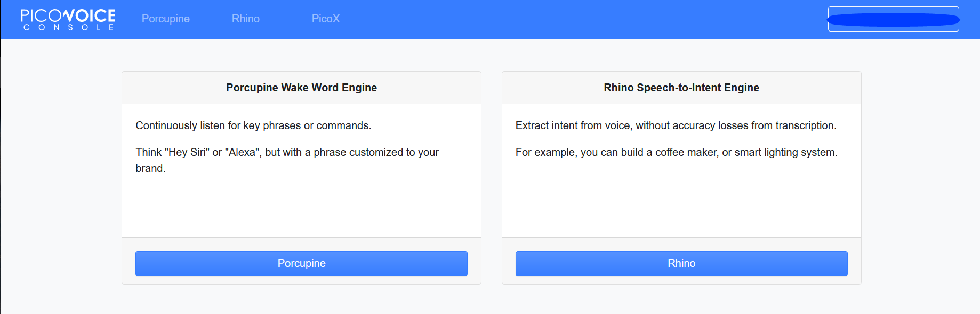This screenshot has width=980, height=314.
Task: Click the word "transcription" in the Rhino card
Action: tap(805, 125)
